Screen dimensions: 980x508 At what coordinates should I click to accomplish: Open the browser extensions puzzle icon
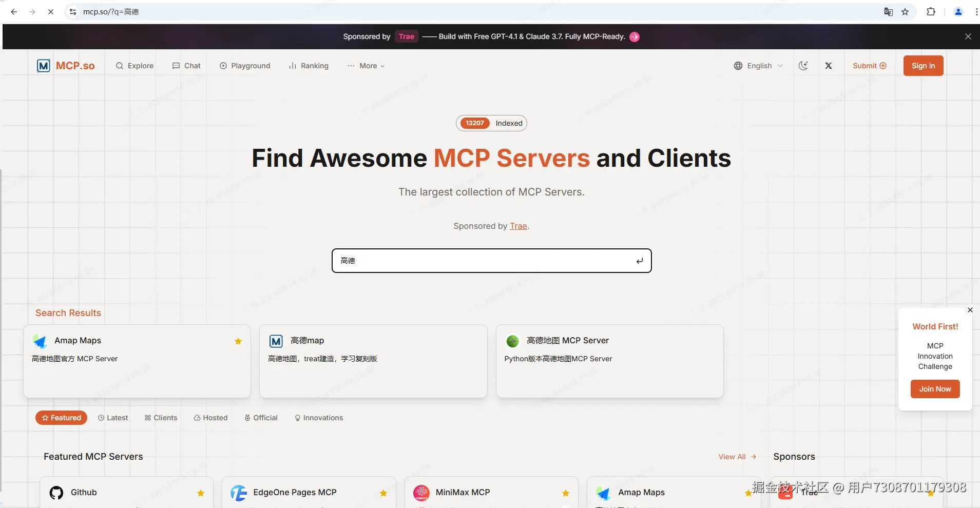click(931, 12)
